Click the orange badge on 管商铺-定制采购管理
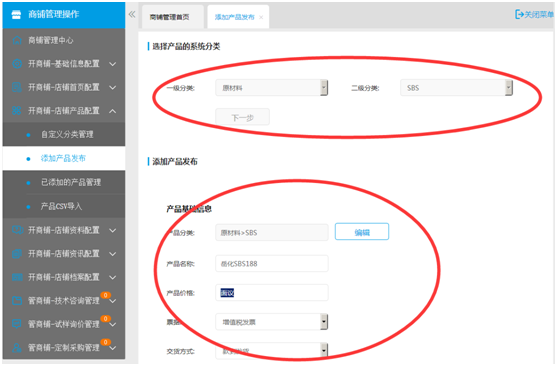The height and width of the screenshot is (366, 557). click(x=106, y=342)
